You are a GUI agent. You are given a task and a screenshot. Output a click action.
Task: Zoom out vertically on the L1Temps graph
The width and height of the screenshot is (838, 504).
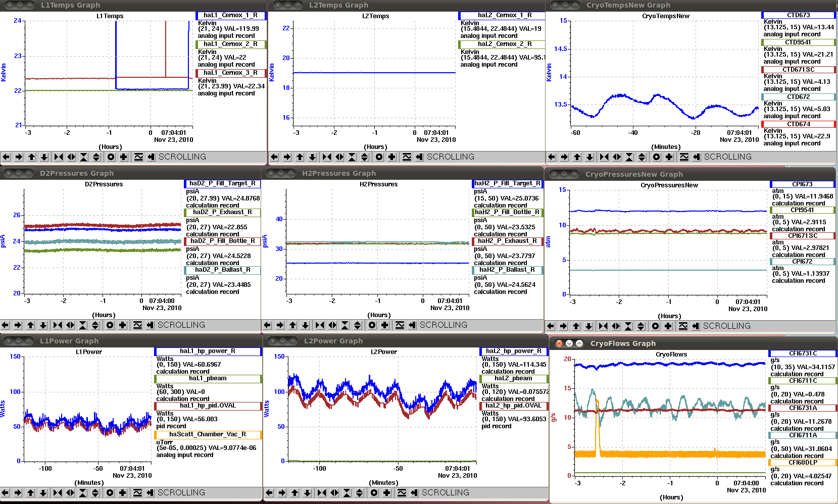pyautogui.click(x=96, y=157)
